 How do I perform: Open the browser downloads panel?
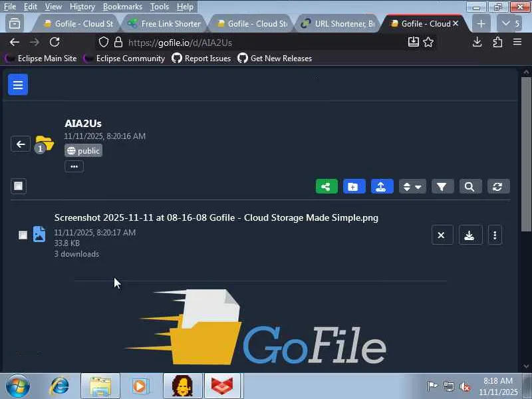[477, 42]
